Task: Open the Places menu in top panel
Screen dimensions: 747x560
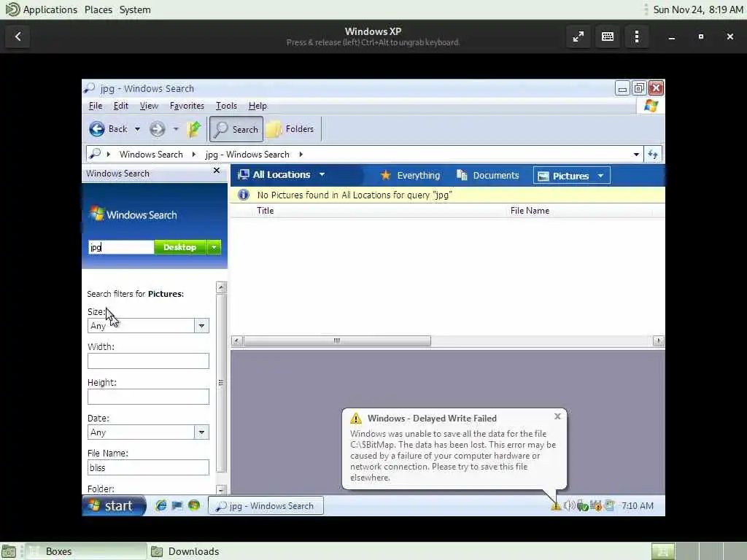Action: tap(98, 9)
